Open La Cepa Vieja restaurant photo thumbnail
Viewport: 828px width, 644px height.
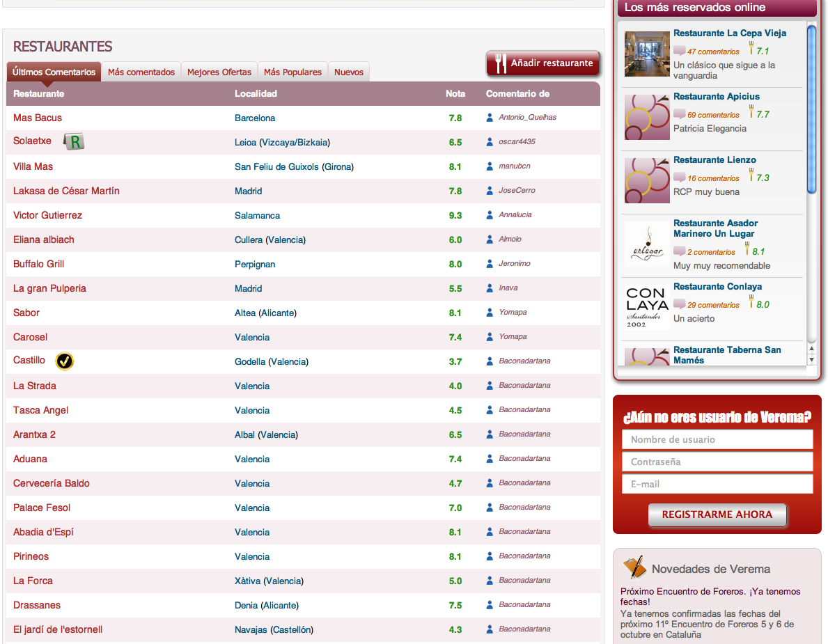[647, 54]
